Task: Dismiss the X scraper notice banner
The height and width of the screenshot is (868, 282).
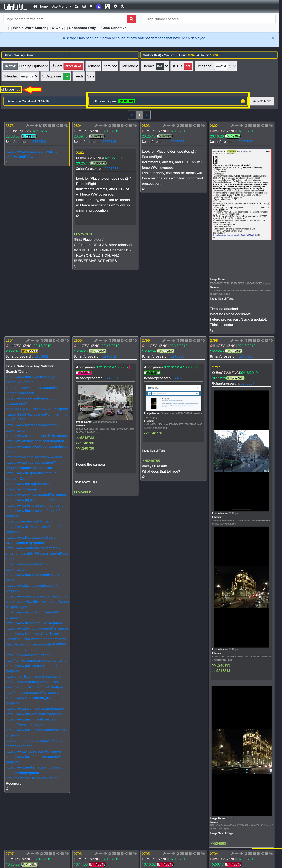Action: (x=273, y=38)
